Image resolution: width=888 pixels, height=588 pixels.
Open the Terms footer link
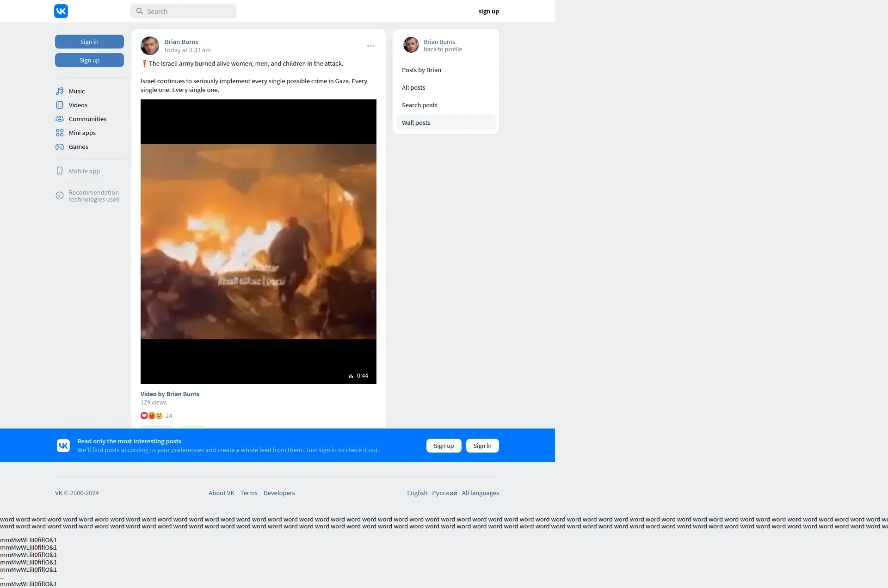click(249, 493)
